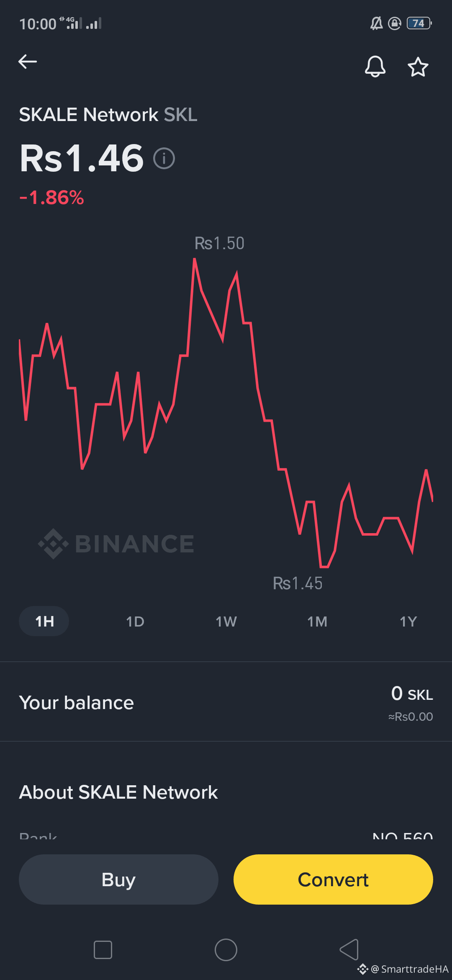Tap the Binance watermark logo
Image resolution: width=452 pixels, height=980 pixels.
116,544
